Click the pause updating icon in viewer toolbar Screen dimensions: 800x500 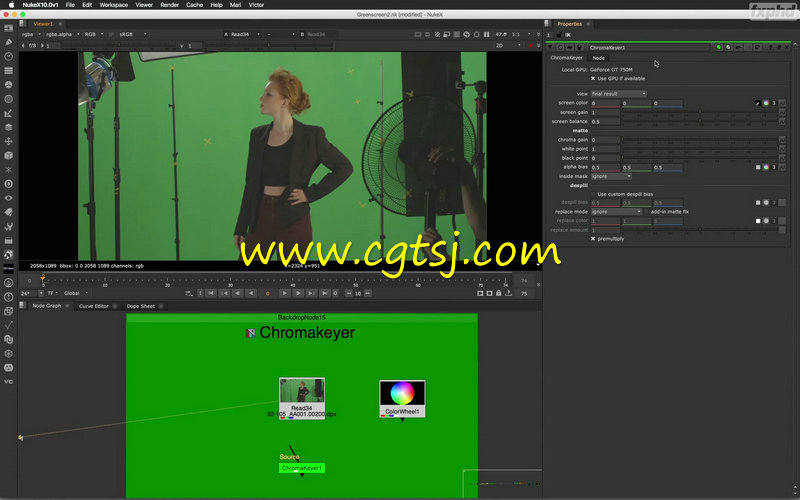[486, 34]
